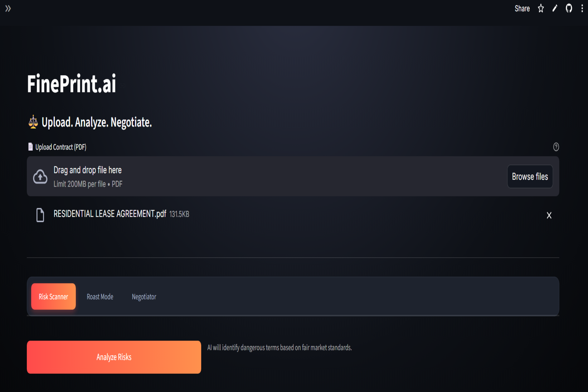Click the Share button in the header
Viewport: 588px width, 392px height.
(522, 8)
